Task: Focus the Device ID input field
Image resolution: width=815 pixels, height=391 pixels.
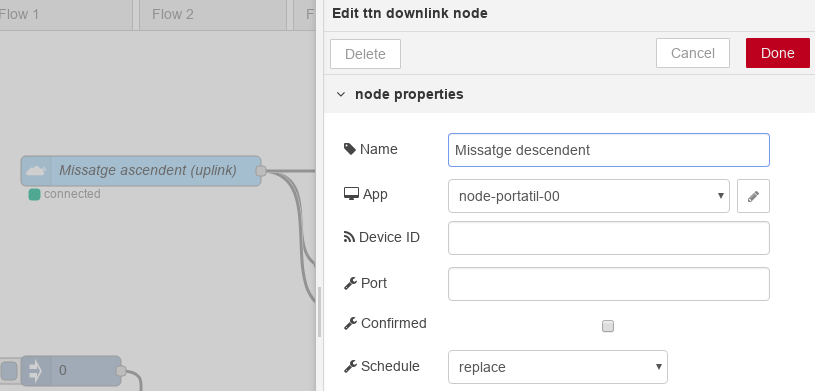Action: [609, 238]
